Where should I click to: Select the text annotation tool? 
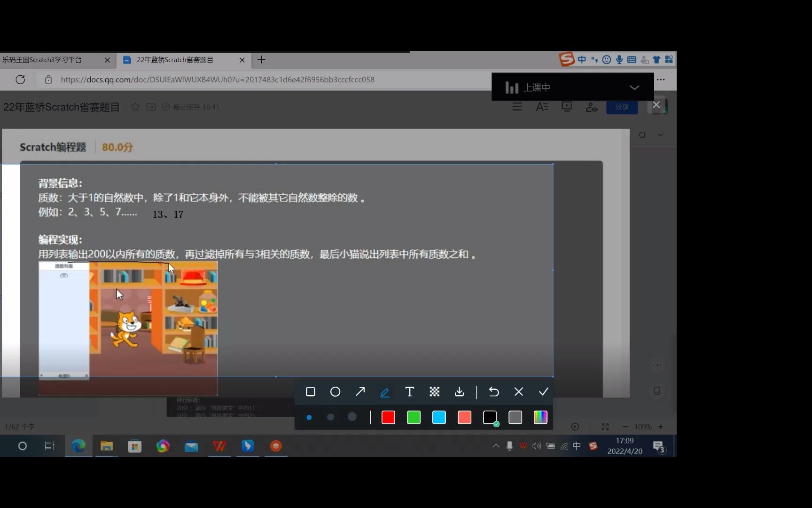tap(410, 392)
